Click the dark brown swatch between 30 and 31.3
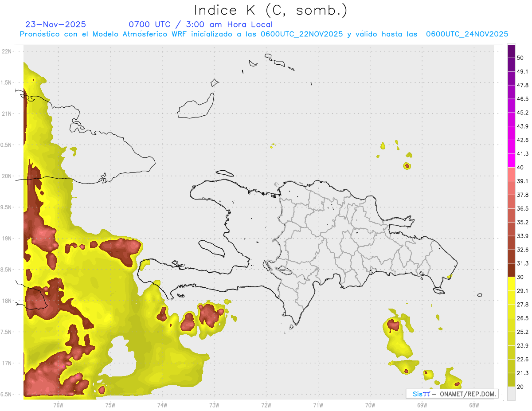This screenshot has height=411, width=532. pos(512,270)
